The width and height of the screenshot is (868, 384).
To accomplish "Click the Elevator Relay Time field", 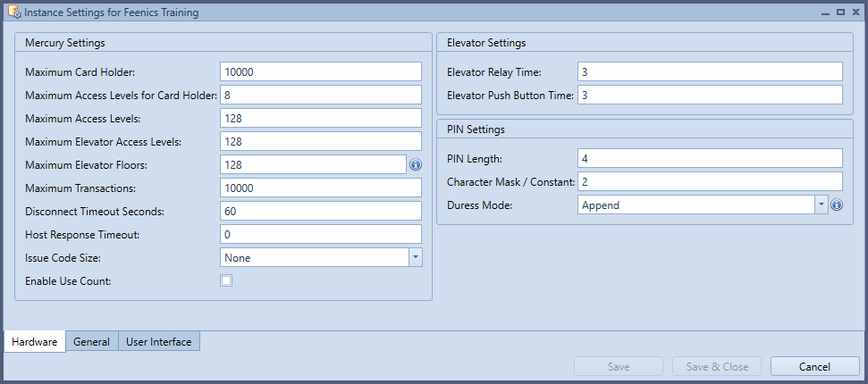I will pos(710,71).
